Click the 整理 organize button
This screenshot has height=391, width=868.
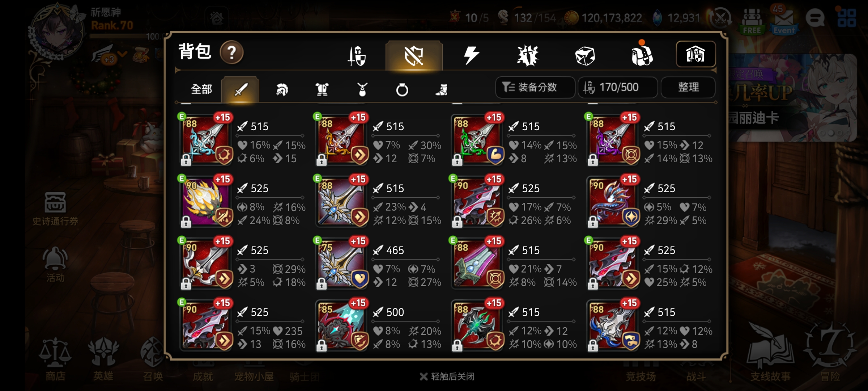[688, 87]
